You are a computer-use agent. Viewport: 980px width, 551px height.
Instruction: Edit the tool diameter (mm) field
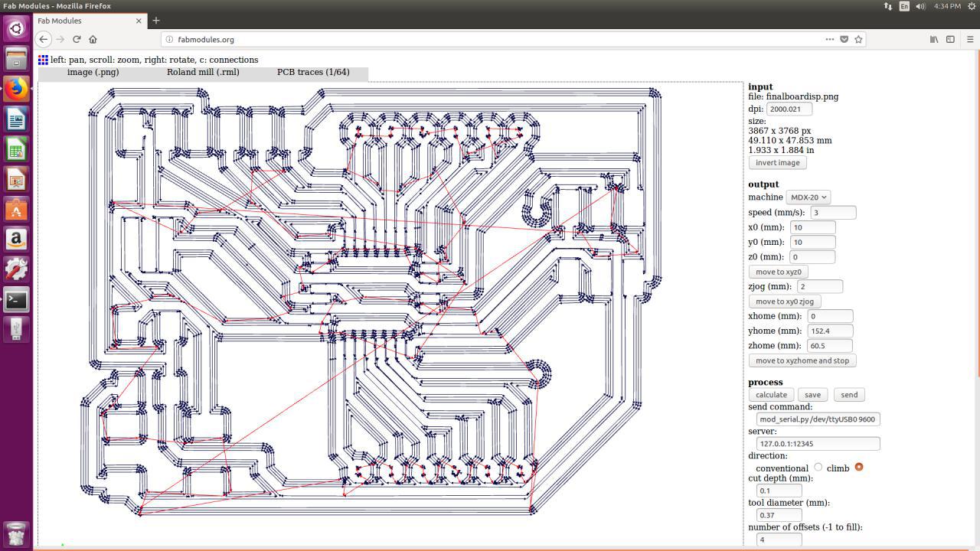tap(779, 515)
